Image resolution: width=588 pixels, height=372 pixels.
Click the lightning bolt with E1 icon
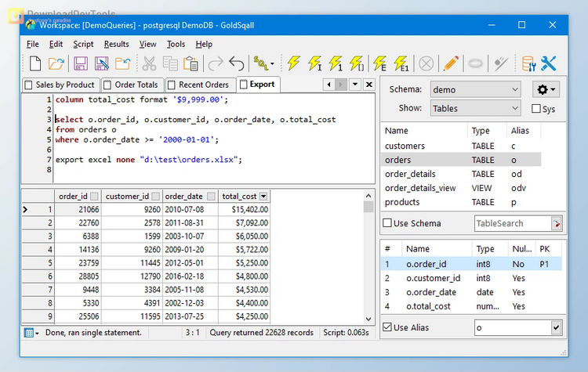coord(401,63)
